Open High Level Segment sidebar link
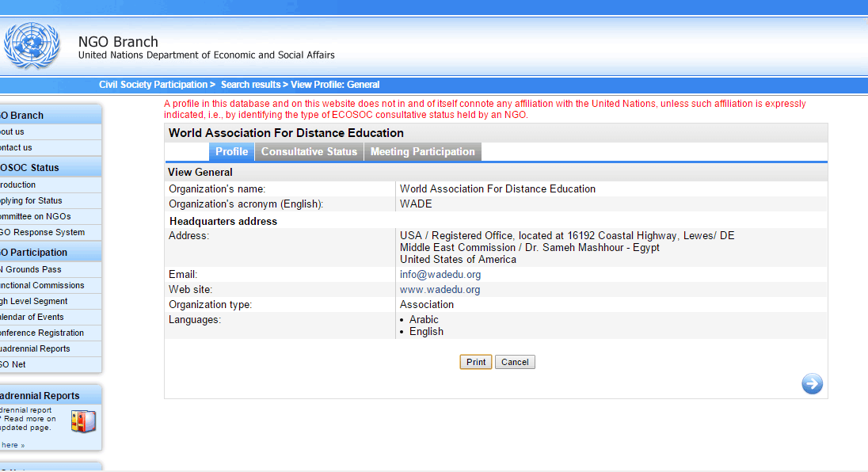This screenshot has width=868, height=472. pyautogui.click(x=35, y=302)
